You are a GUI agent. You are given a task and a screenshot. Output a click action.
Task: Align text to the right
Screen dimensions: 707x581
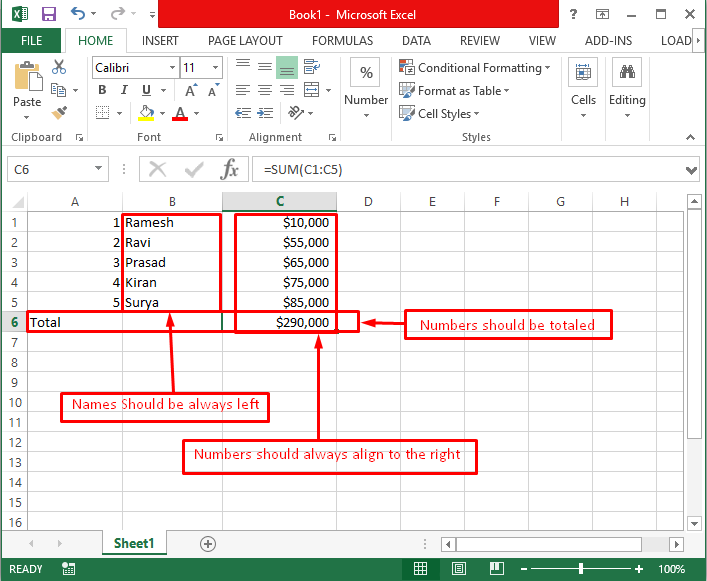coord(287,90)
